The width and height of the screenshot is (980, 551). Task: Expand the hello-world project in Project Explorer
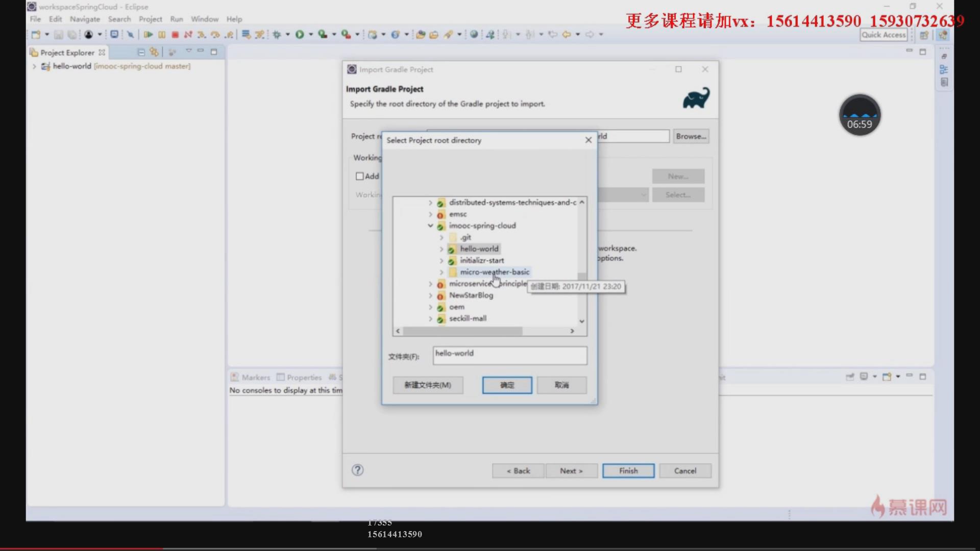point(34,66)
